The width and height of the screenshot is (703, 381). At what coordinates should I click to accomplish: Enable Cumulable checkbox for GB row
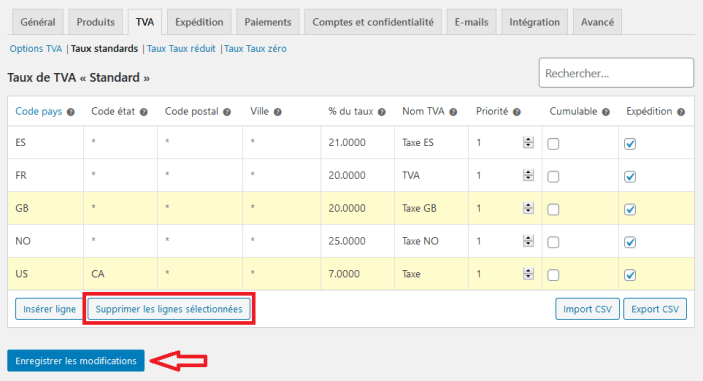[x=553, y=209]
